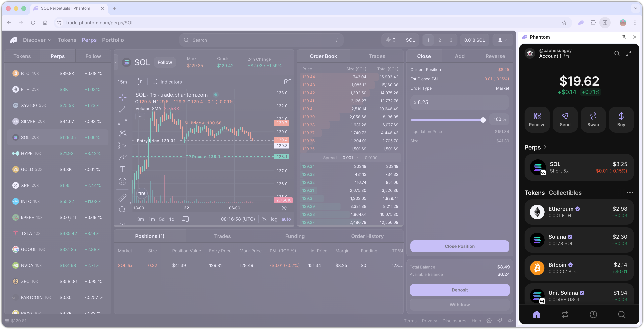
Task: Copy Account 1 address icon
Action: 567,56
